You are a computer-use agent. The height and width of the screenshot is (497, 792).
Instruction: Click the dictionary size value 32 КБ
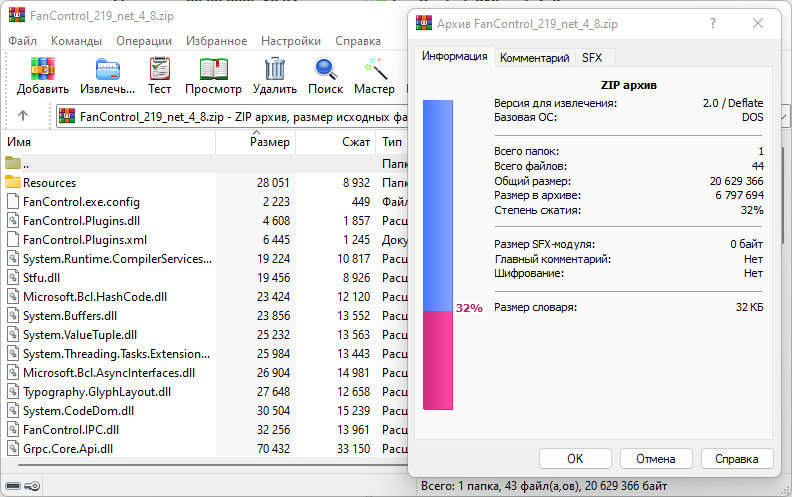pos(750,307)
